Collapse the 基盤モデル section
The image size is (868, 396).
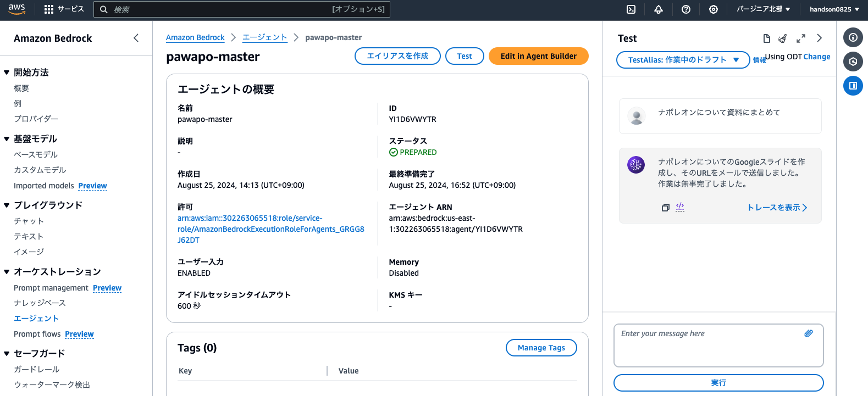7,139
